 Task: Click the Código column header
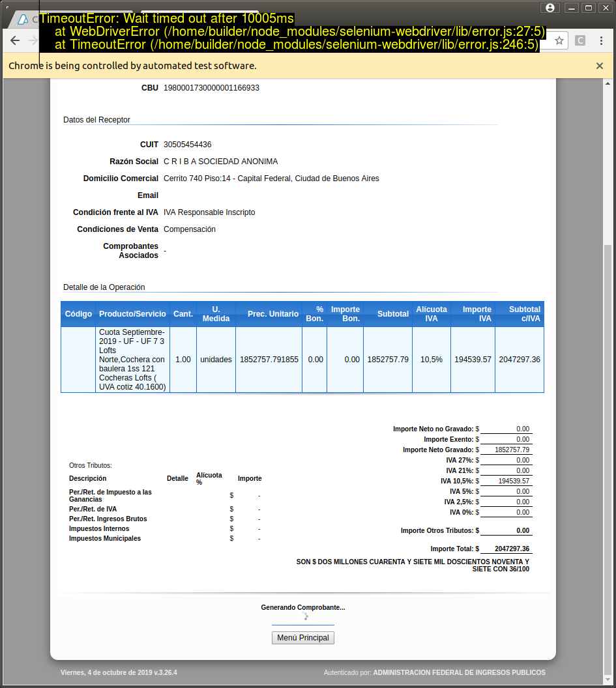click(x=79, y=314)
